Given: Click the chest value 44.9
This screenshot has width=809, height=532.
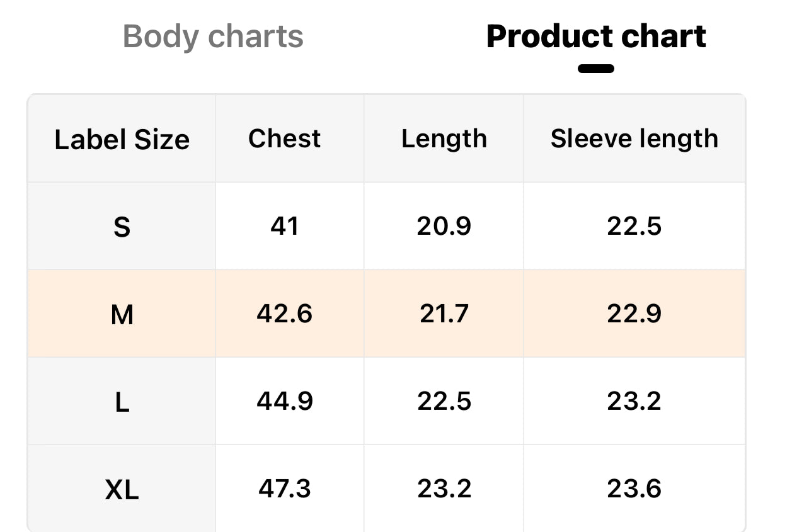Looking at the screenshot, I should point(284,400).
